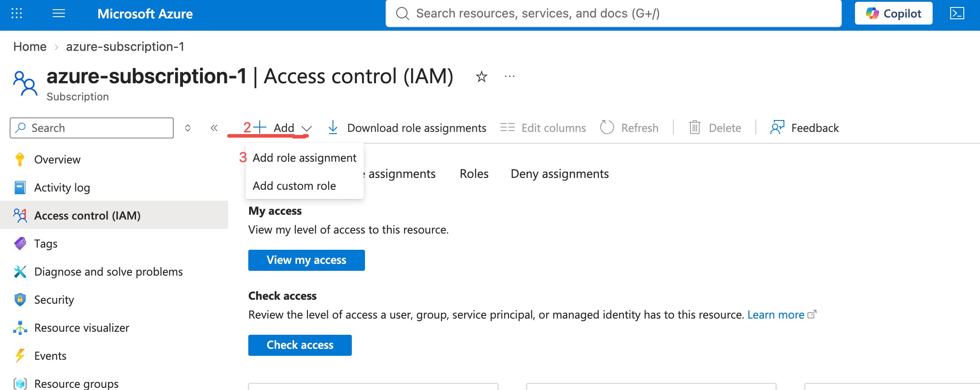Choose Add role assignment from menu

point(304,158)
